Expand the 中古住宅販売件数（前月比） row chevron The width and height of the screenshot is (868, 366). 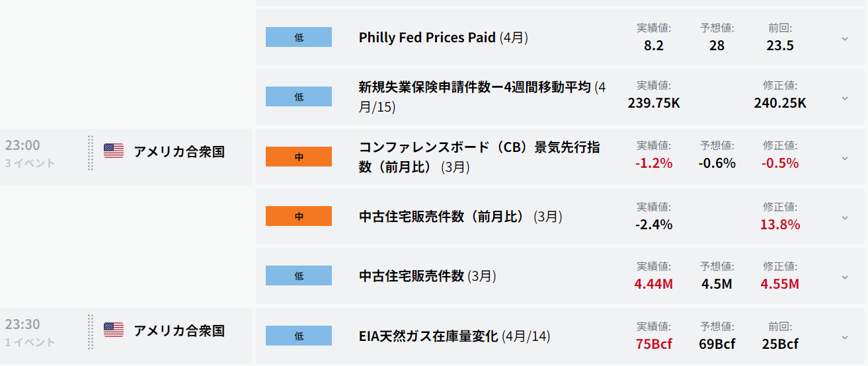[x=844, y=217]
